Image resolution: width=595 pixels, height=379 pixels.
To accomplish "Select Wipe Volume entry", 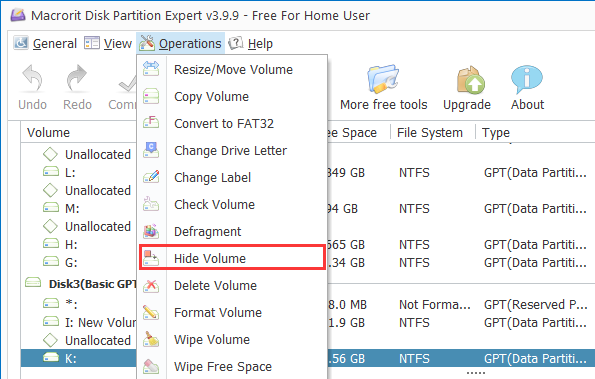I will [232, 339].
